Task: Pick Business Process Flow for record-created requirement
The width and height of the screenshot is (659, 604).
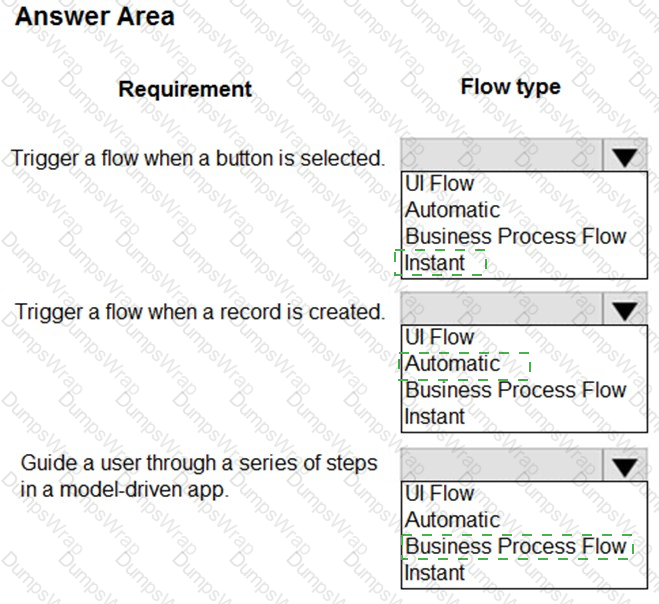Action: click(x=515, y=390)
